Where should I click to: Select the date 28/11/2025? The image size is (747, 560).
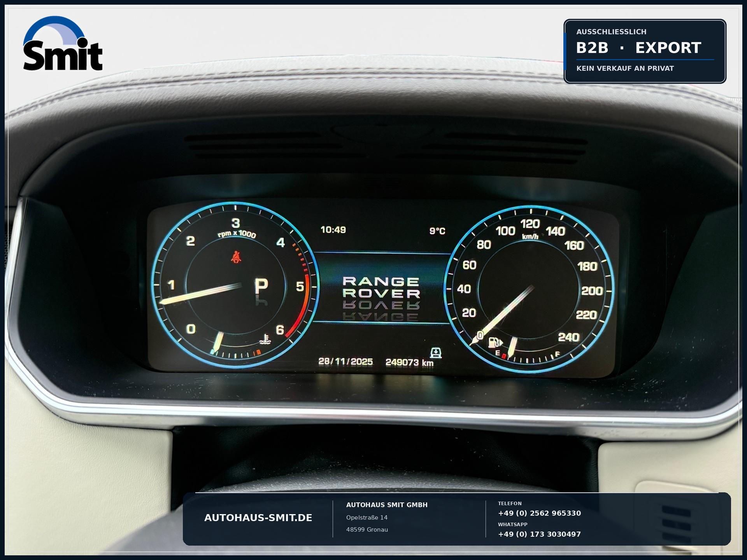pyautogui.click(x=345, y=362)
